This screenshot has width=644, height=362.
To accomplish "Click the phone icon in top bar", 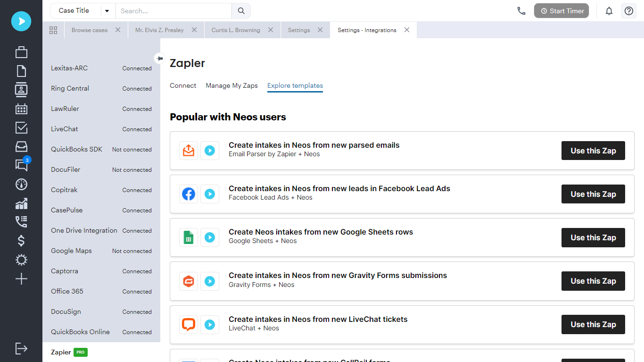I will (x=521, y=11).
